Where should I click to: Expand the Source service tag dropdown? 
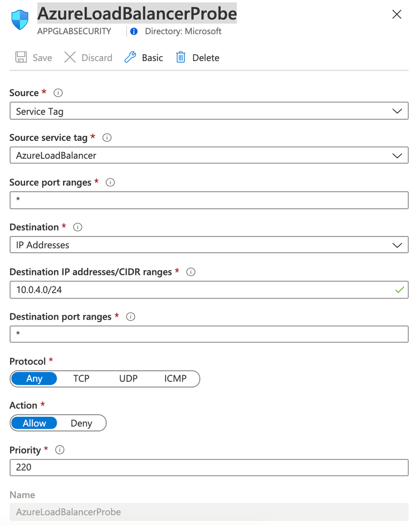coord(209,156)
